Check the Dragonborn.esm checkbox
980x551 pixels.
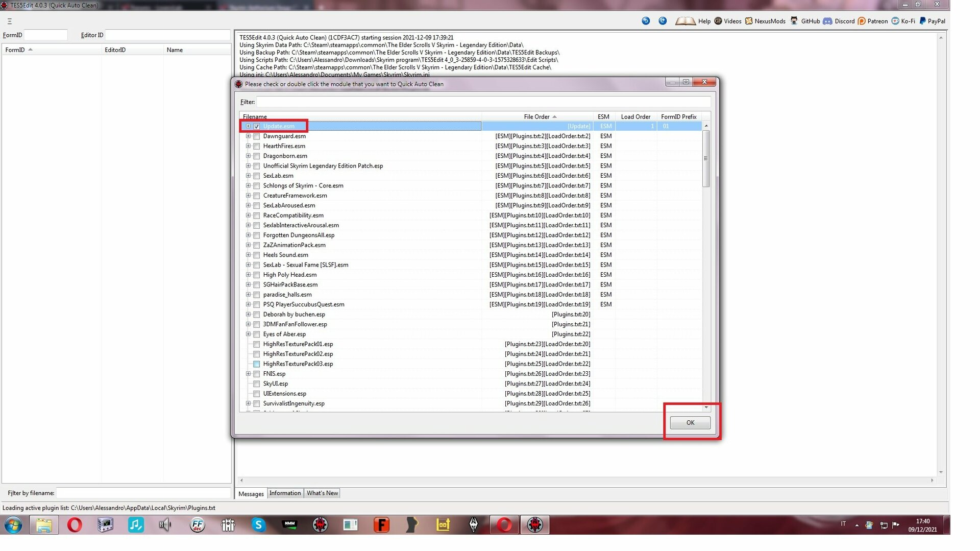(257, 156)
